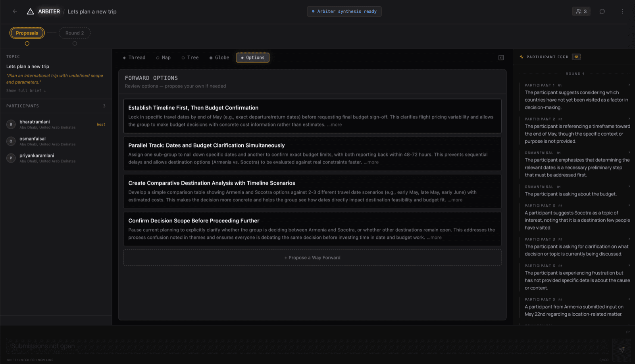Image resolution: width=635 pixels, height=364 pixels.
Task: Click the 'Lets plan a new trip' header title
Action: pyautogui.click(x=92, y=11)
